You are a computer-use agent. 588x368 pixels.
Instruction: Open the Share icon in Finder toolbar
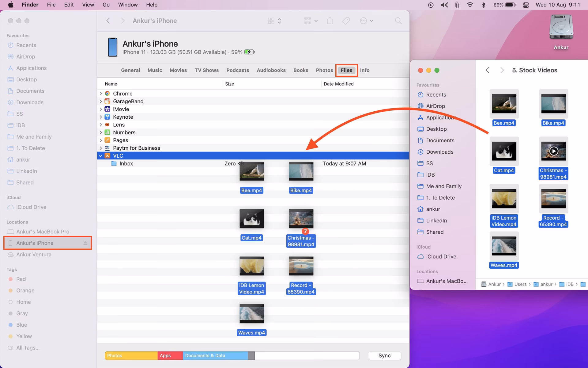[330, 21]
